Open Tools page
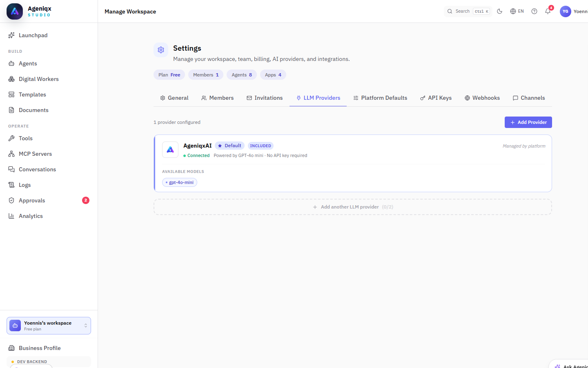588x368 pixels. click(x=49, y=138)
